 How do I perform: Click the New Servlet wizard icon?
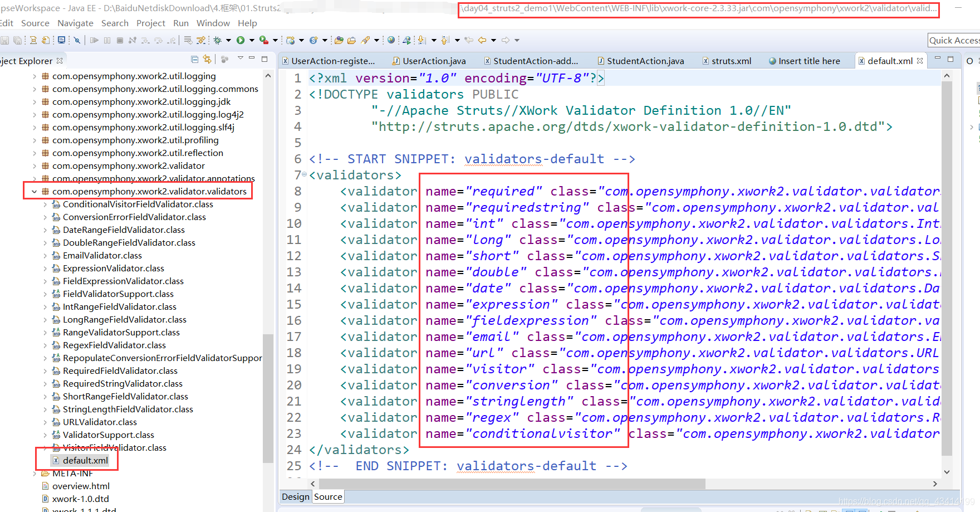tap(313, 40)
